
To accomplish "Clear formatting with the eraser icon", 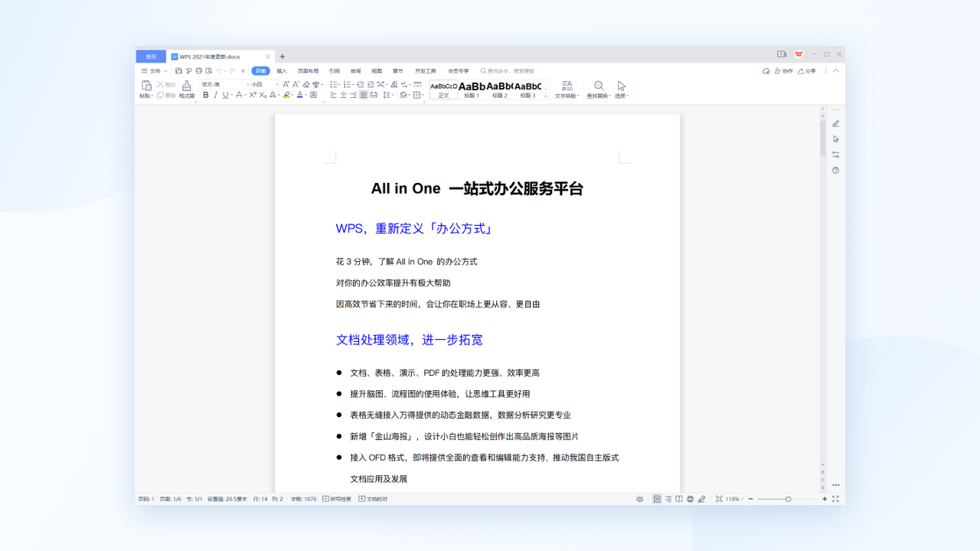I will tap(306, 84).
